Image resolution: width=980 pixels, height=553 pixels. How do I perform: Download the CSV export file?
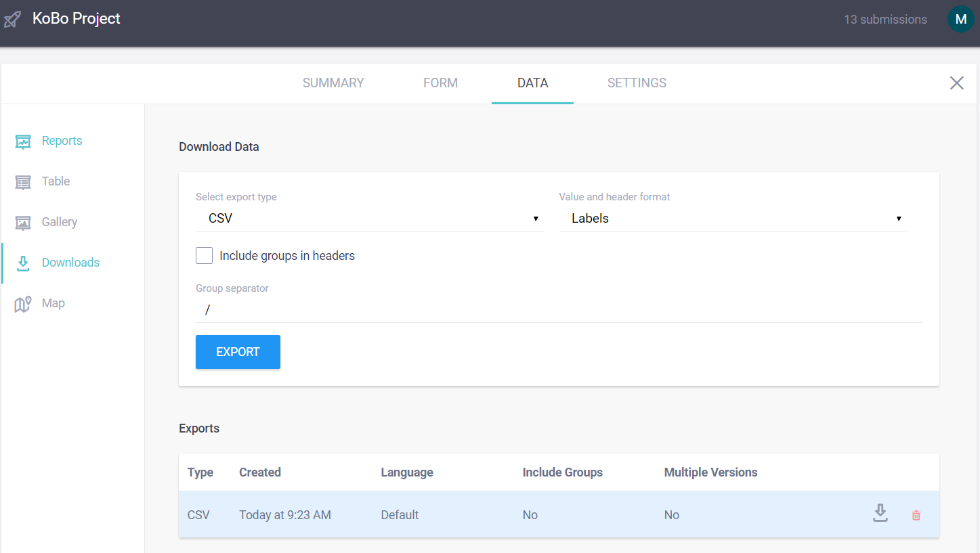[880, 514]
